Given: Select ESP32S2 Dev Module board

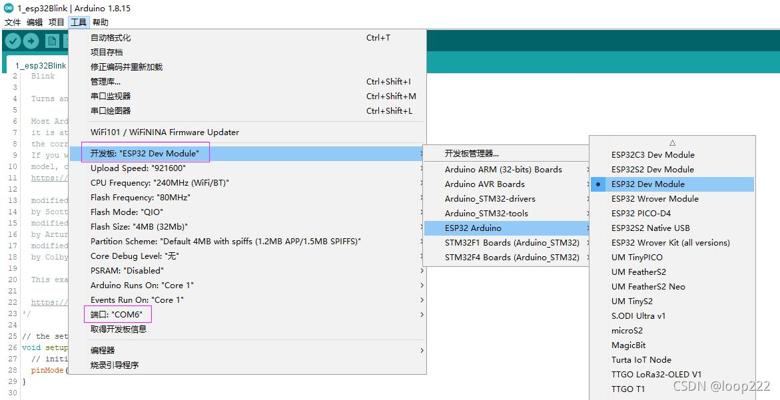Looking at the screenshot, I should 673,169.
